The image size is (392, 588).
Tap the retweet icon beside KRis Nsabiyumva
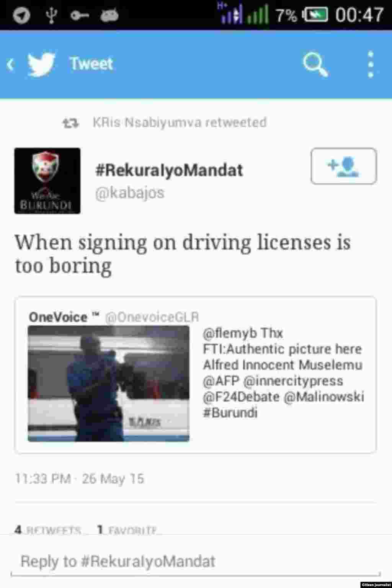click(x=70, y=123)
